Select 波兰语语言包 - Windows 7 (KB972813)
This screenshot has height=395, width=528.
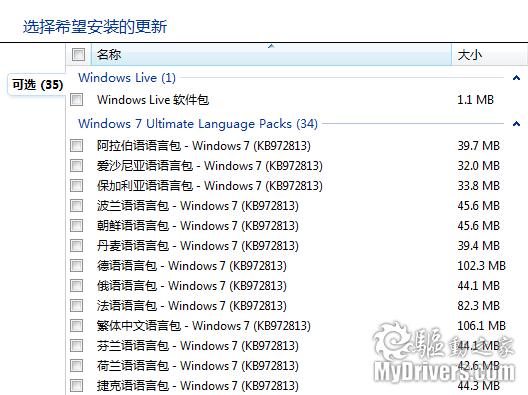pos(198,206)
